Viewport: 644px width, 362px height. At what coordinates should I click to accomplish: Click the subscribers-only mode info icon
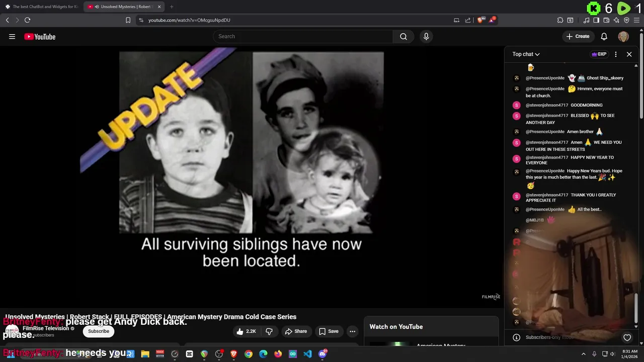pos(516,337)
